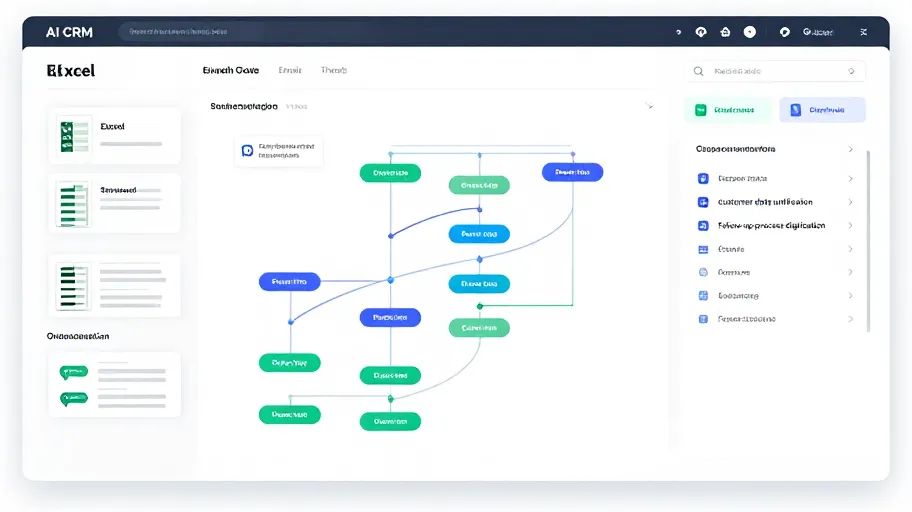The height and width of the screenshot is (512, 912).
Task: Click the arrow icon inside the right panel search box
Action: [852, 71]
